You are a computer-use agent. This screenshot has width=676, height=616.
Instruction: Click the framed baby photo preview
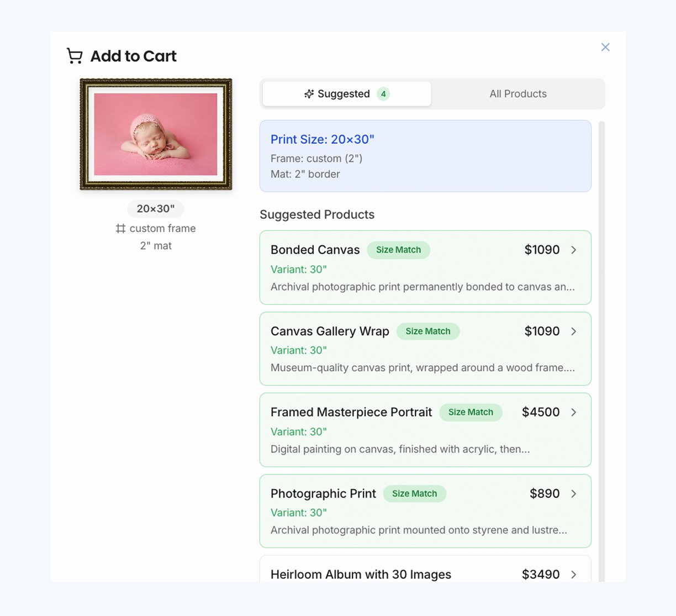click(x=156, y=134)
